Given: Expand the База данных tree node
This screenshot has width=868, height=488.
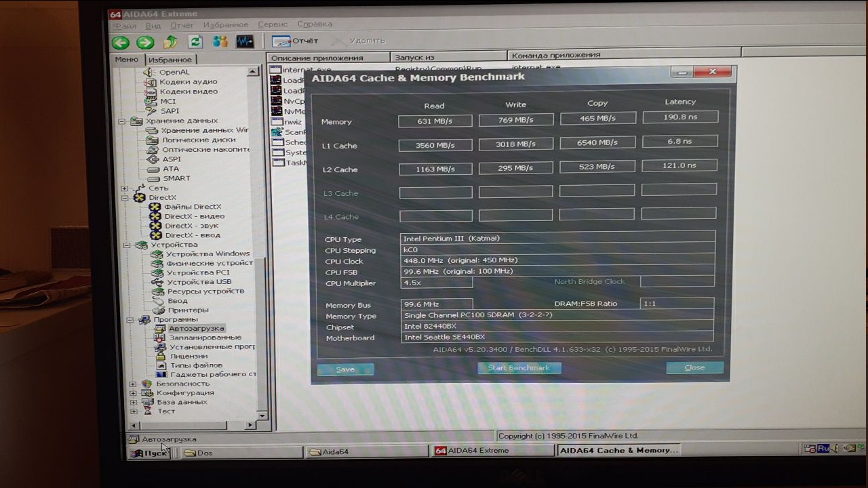Looking at the screenshot, I should click(x=133, y=402).
